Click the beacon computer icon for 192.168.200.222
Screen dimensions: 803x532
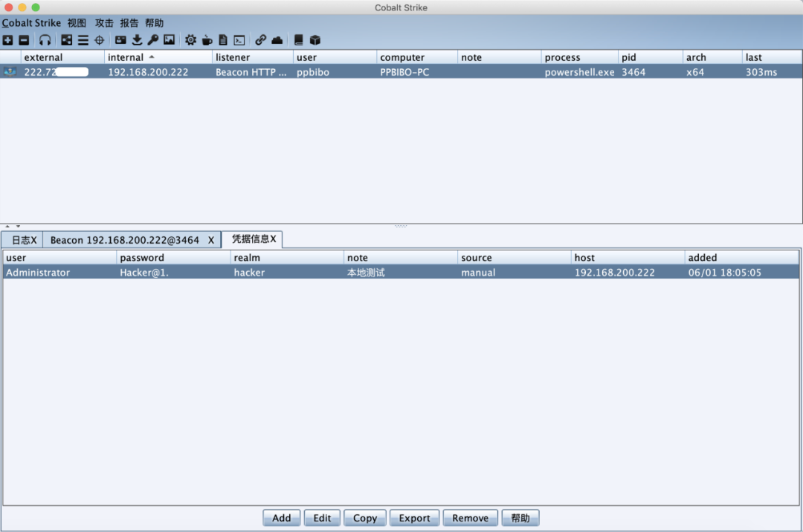coord(10,71)
